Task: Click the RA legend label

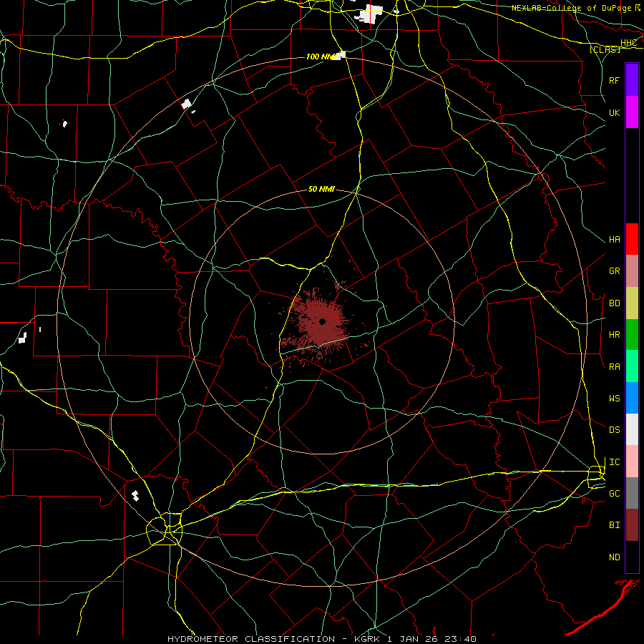Action: point(614,367)
